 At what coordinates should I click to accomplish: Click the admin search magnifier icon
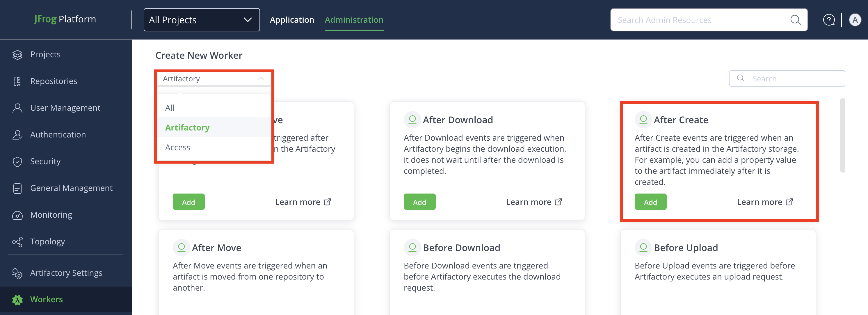795,20
